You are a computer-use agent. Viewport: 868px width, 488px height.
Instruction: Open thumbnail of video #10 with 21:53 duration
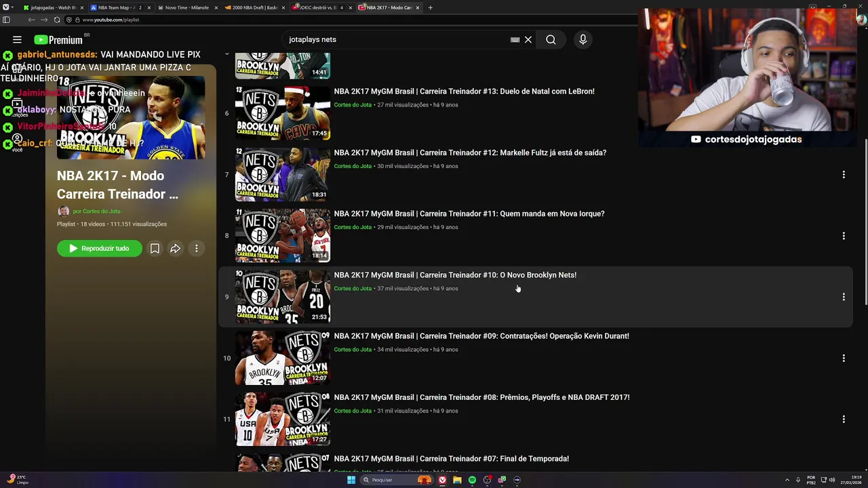pos(283,297)
